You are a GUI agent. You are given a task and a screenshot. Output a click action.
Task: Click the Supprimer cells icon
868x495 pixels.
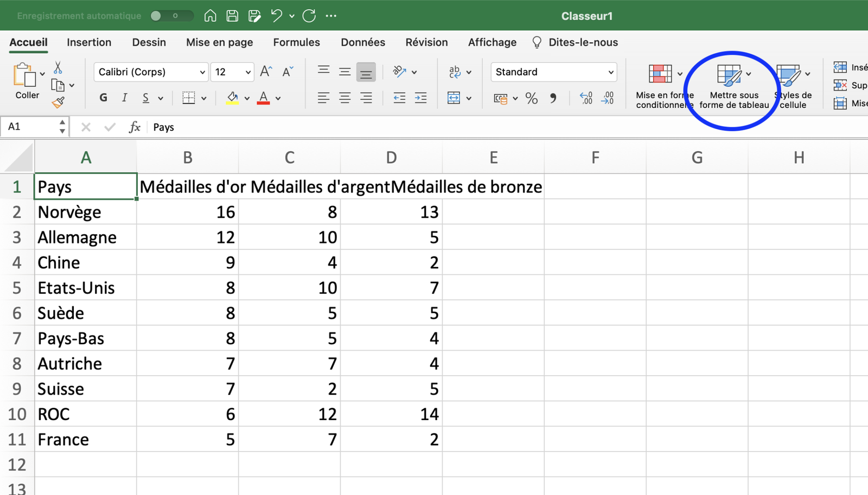coord(841,85)
